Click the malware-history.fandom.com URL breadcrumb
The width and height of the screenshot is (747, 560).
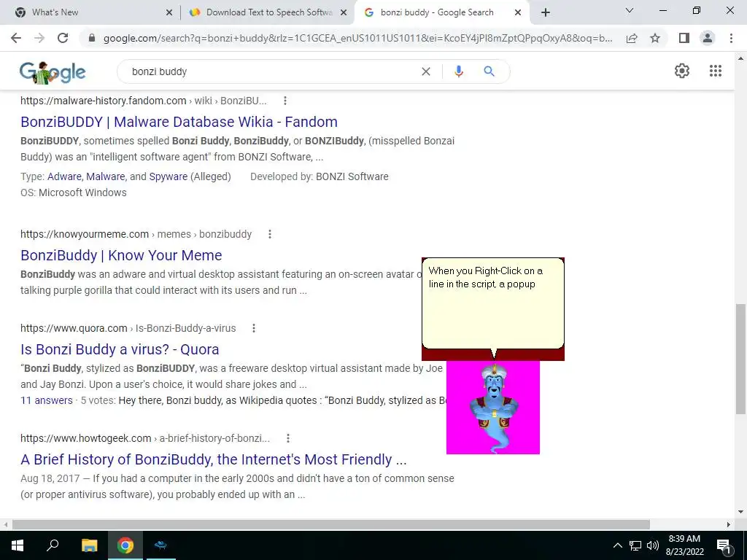click(144, 101)
